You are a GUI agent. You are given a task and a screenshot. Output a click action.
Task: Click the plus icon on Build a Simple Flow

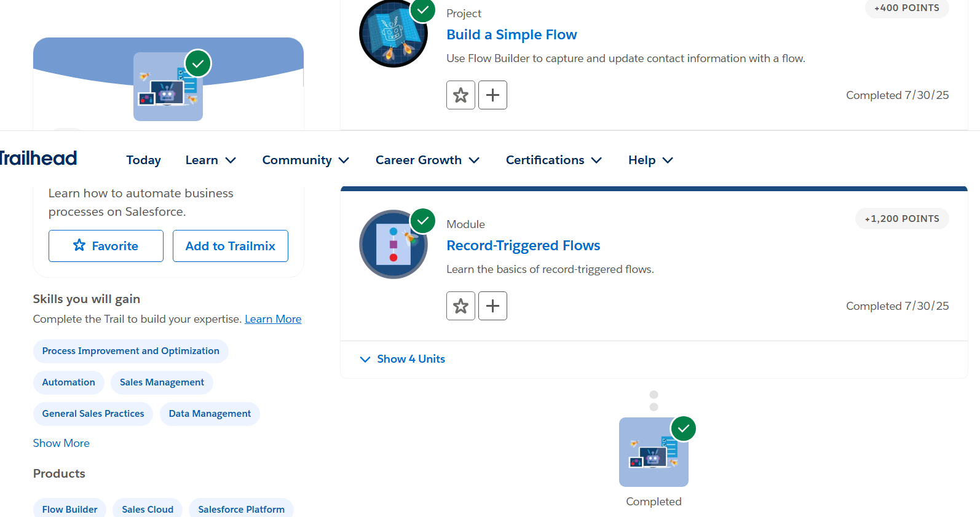492,95
